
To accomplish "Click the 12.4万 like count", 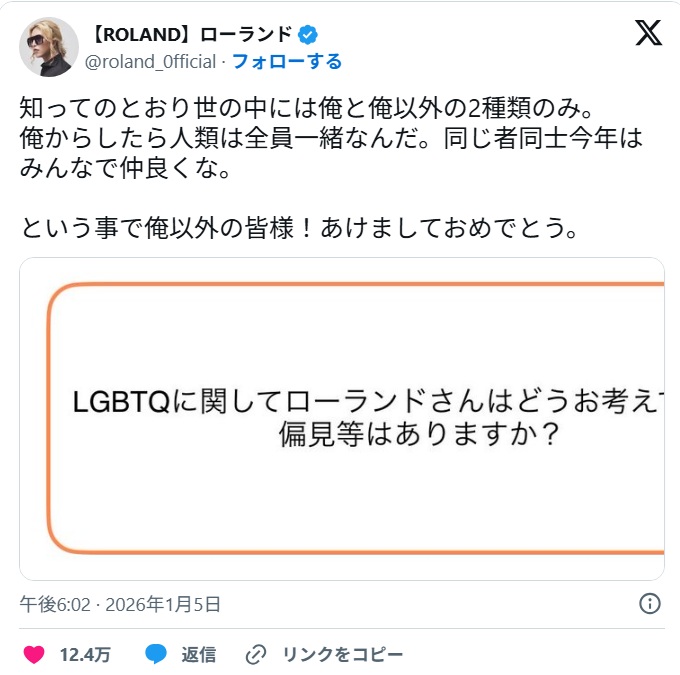I will [x=85, y=655].
